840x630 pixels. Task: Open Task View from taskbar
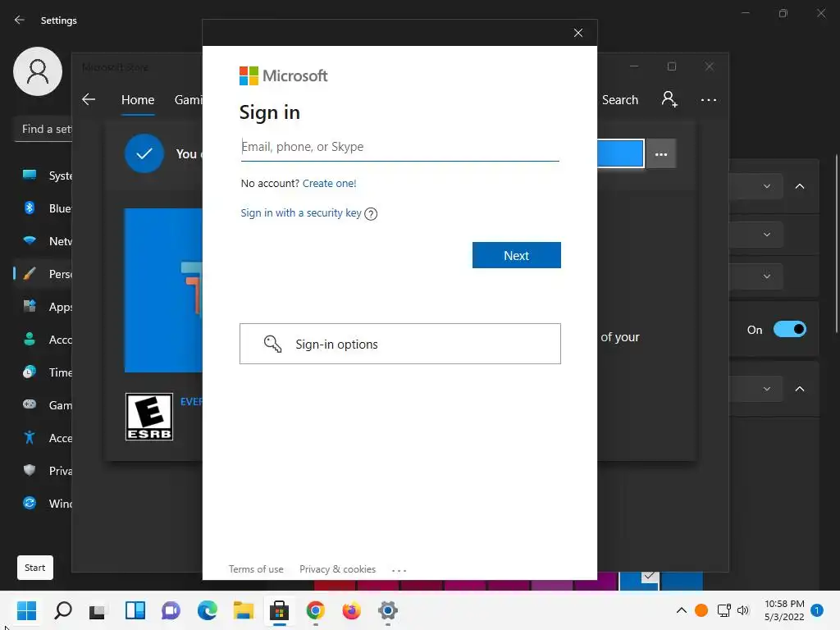tap(98, 610)
